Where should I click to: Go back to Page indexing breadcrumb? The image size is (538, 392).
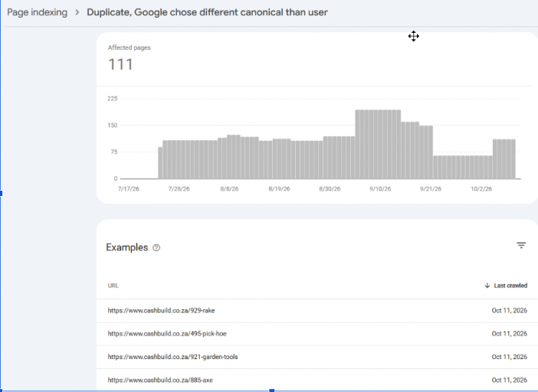37,12
